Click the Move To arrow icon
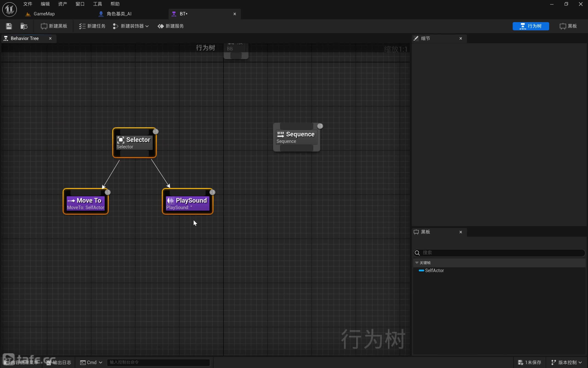Image resolution: width=588 pixels, height=368 pixels. (x=71, y=201)
